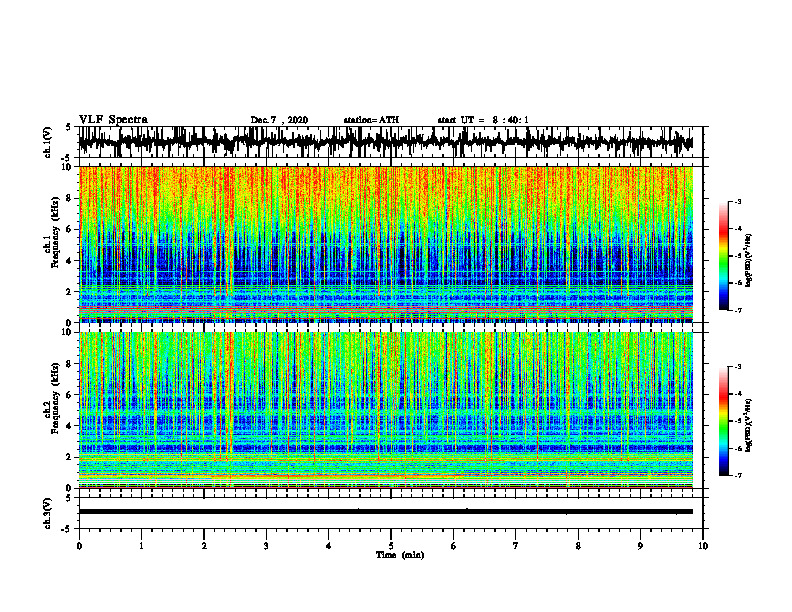Click the ch.2 color bar log(PSD) unit label

coord(749,426)
